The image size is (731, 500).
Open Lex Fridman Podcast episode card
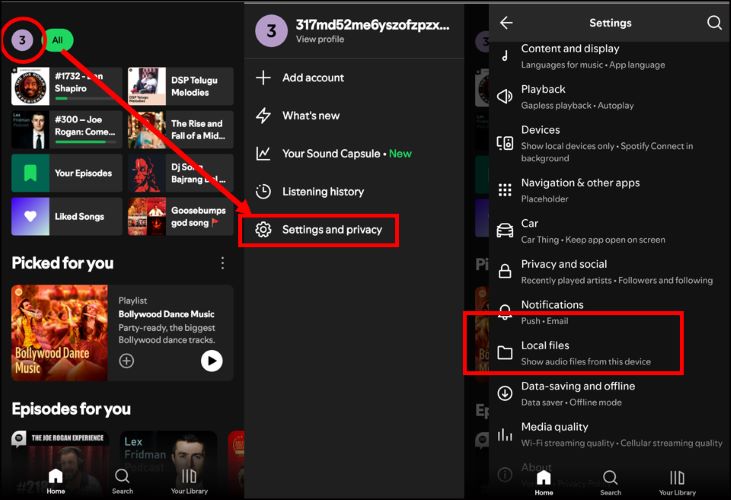168,459
